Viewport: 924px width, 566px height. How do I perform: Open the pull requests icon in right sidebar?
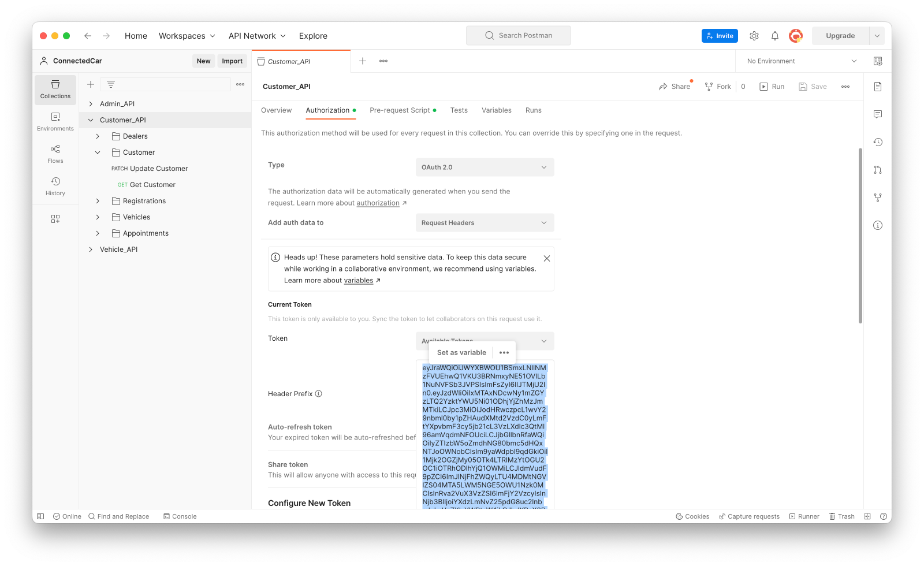878,170
